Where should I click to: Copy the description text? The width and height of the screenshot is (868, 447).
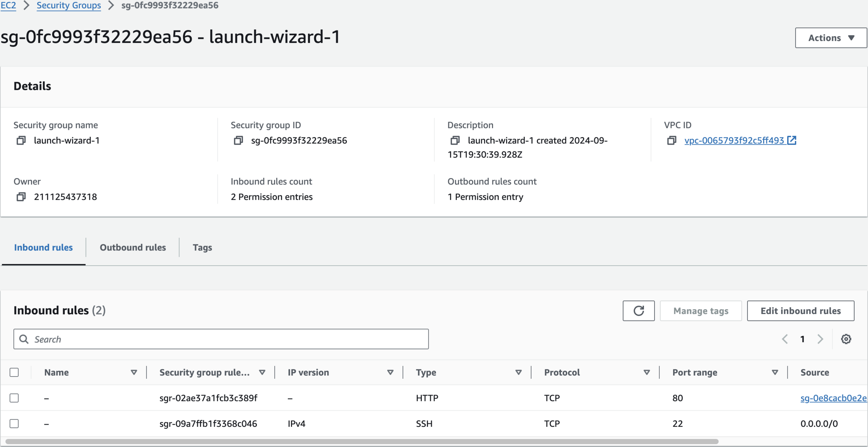pos(455,141)
